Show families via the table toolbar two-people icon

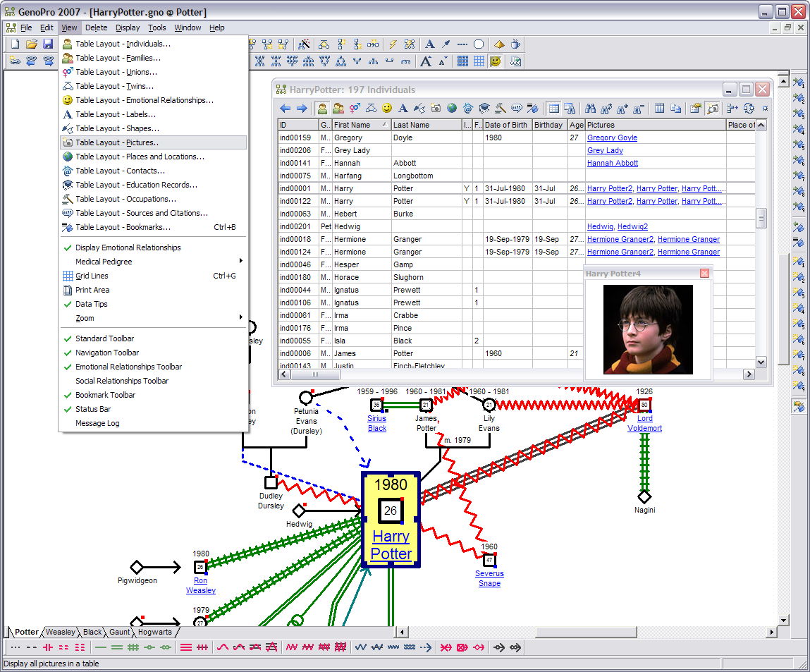click(338, 108)
